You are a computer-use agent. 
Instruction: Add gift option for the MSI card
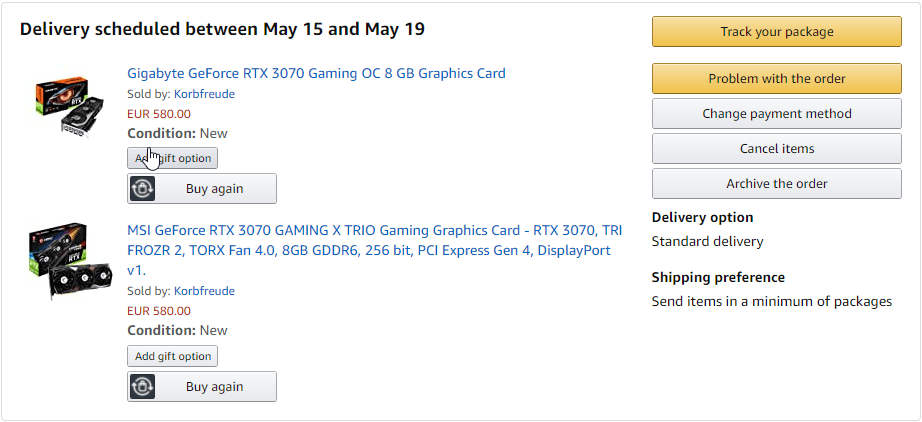(172, 356)
